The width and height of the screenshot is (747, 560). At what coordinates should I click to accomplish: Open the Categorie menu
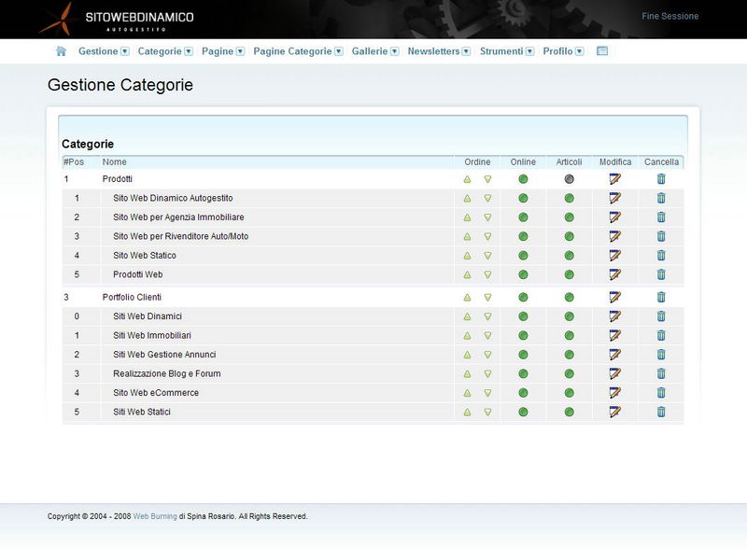pos(160,51)
